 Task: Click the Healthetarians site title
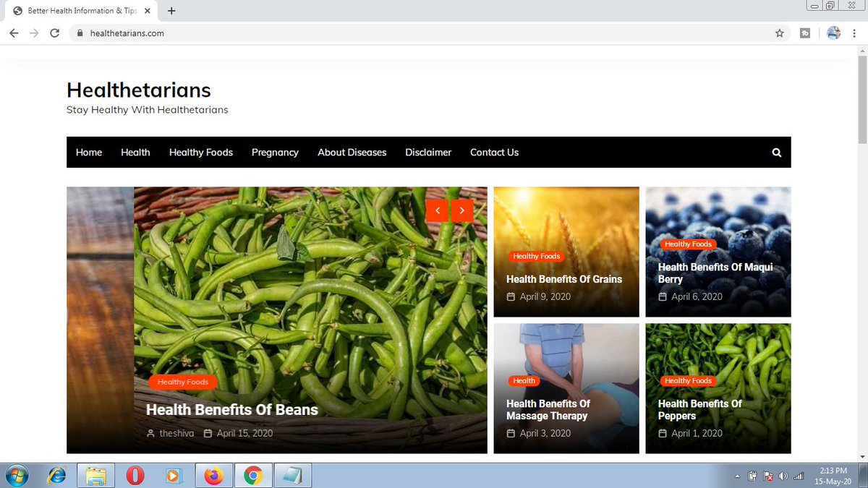(x=139, y=90)
